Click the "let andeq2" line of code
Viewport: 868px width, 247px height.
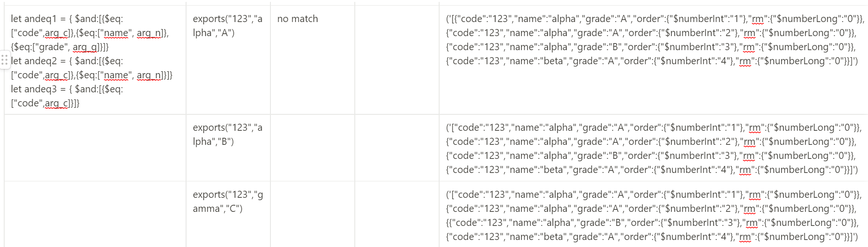click(x=67, y=61)
